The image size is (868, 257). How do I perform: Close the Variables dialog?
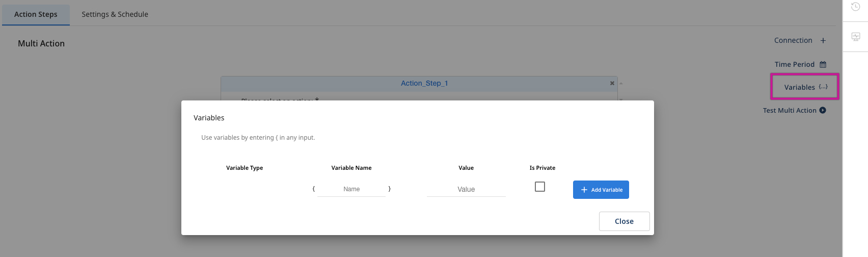tap(624, 221)
